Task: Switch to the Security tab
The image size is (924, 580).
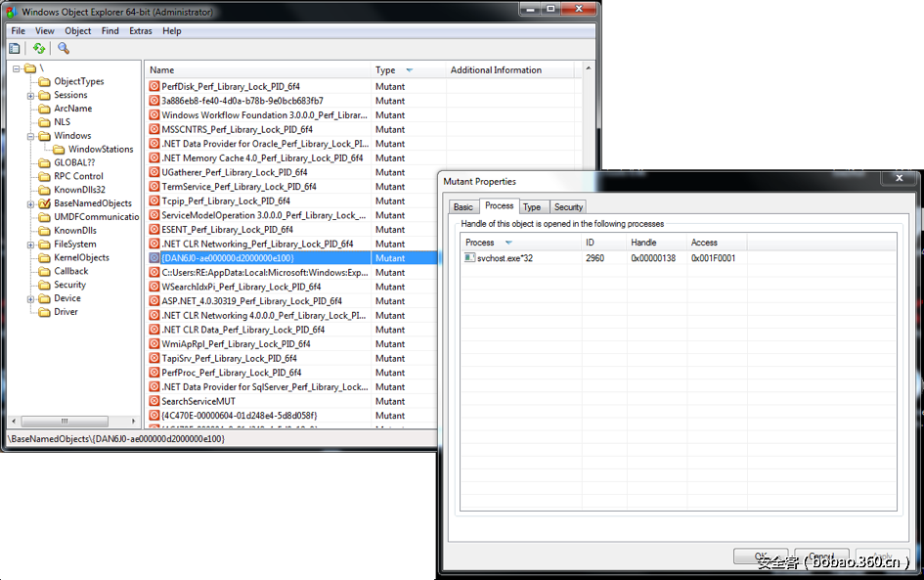Action: point(567,206)
